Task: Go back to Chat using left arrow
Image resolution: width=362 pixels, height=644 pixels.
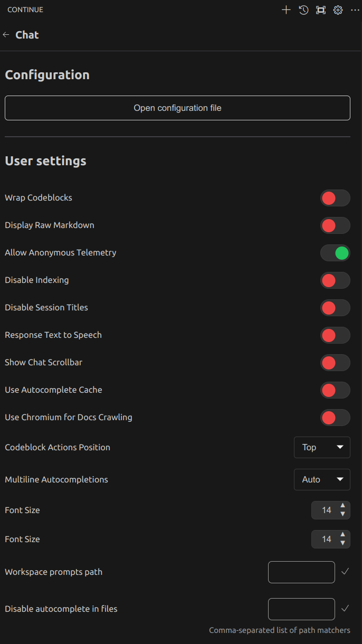Action: (6, 35)
